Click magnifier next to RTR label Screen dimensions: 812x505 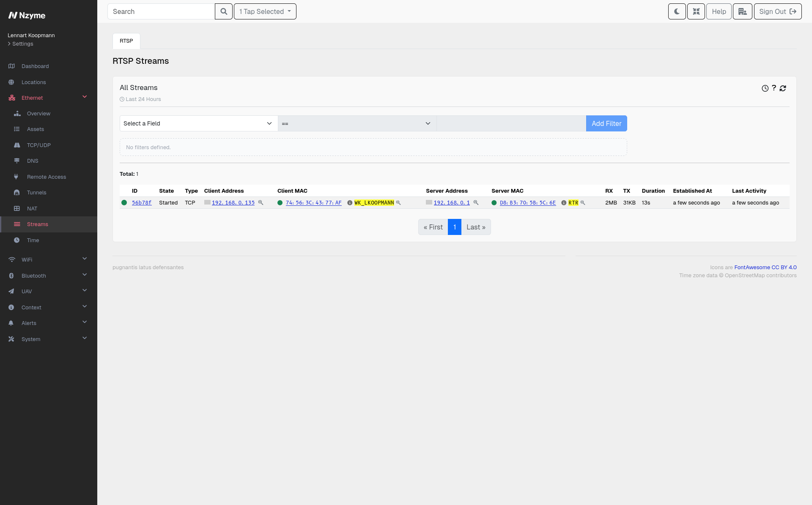coord(583,203)
